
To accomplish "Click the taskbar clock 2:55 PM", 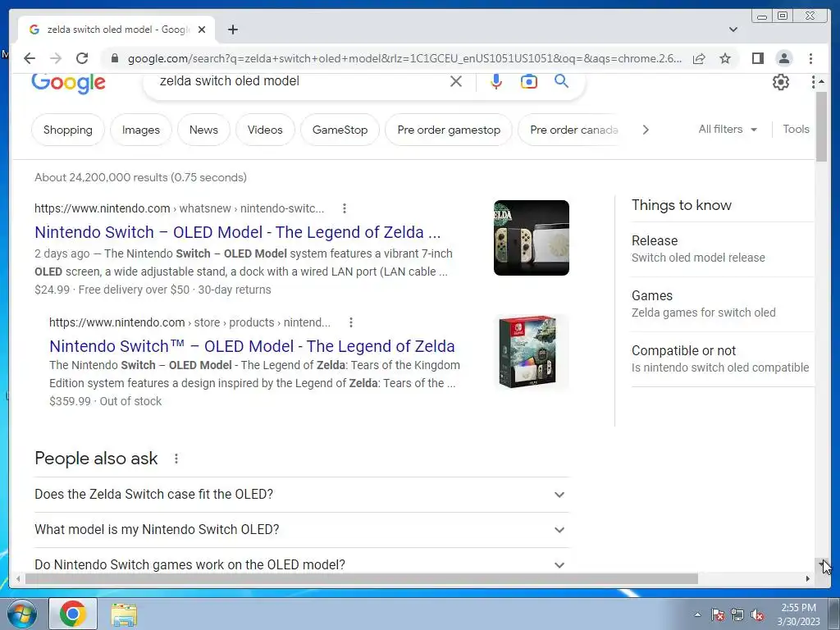I will (798, 614).
